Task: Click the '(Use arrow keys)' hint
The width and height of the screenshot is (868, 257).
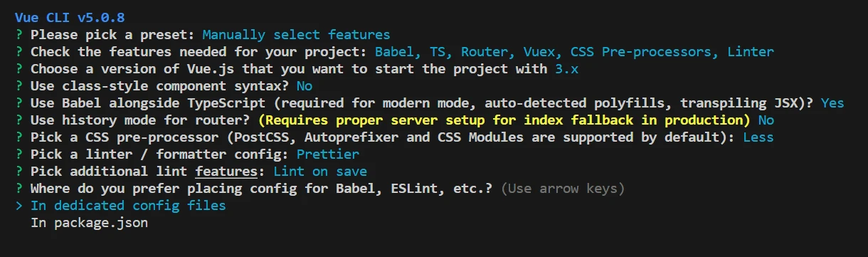Action: click(563, 189)
